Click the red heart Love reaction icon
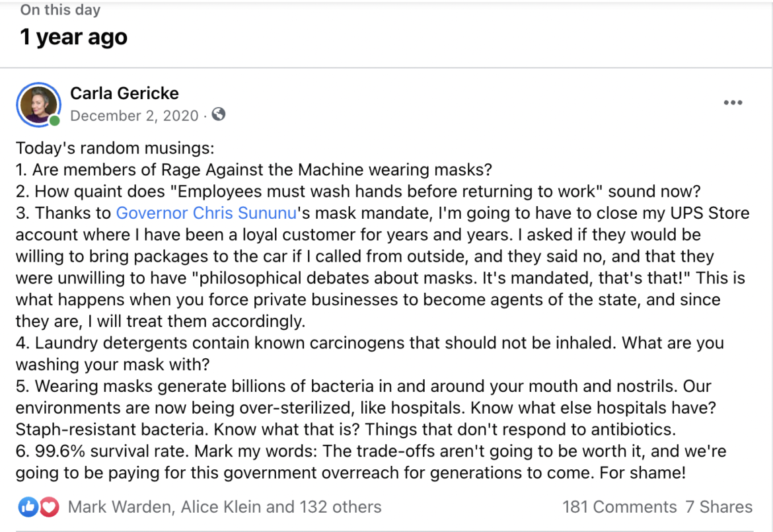This screenshot has height=532, width=773. 48,507
